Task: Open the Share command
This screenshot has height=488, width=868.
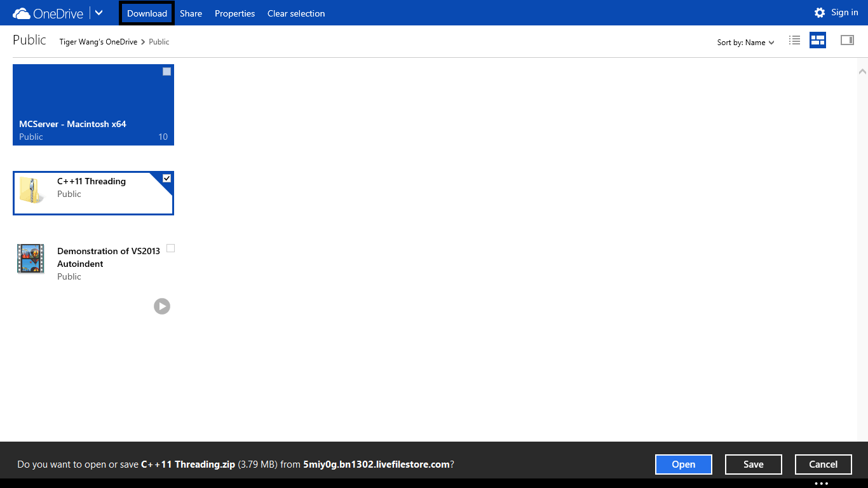Action: point(191,13)
